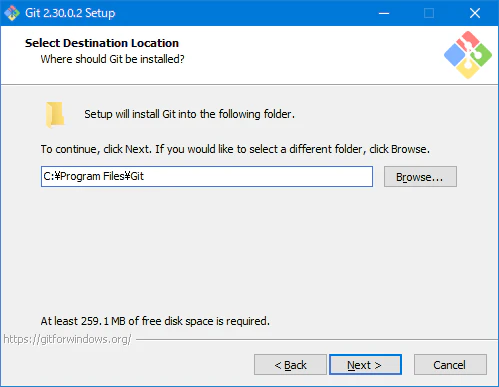The image size is (499, 387).
Task: Go to the next setup step
Action: (365, 365)
